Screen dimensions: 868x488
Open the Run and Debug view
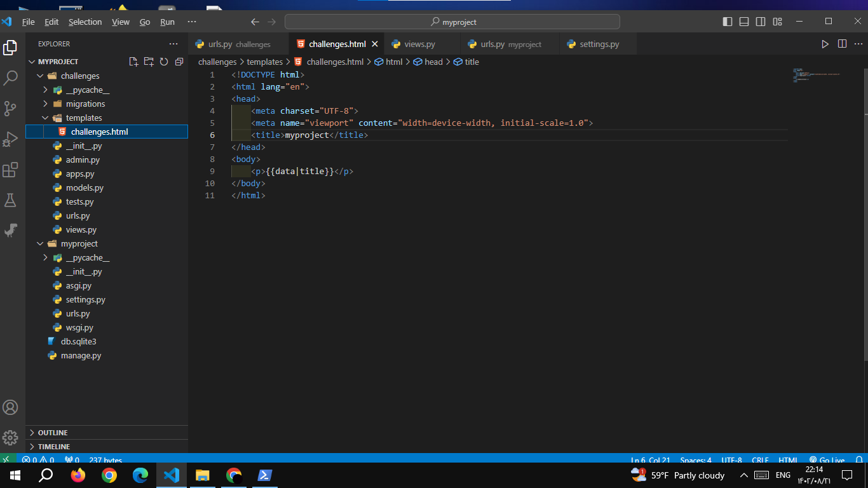click(11, 139)
